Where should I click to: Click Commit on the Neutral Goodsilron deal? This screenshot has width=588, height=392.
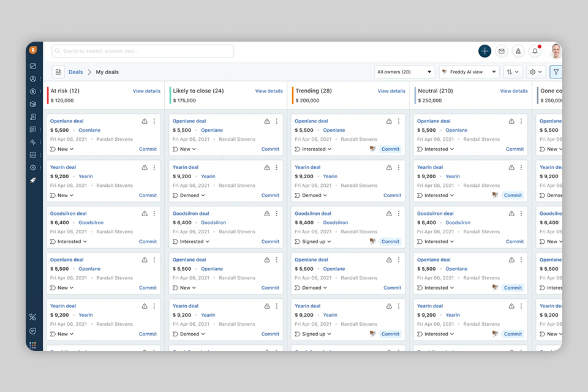pyautogui.click(x=514, y=241)
